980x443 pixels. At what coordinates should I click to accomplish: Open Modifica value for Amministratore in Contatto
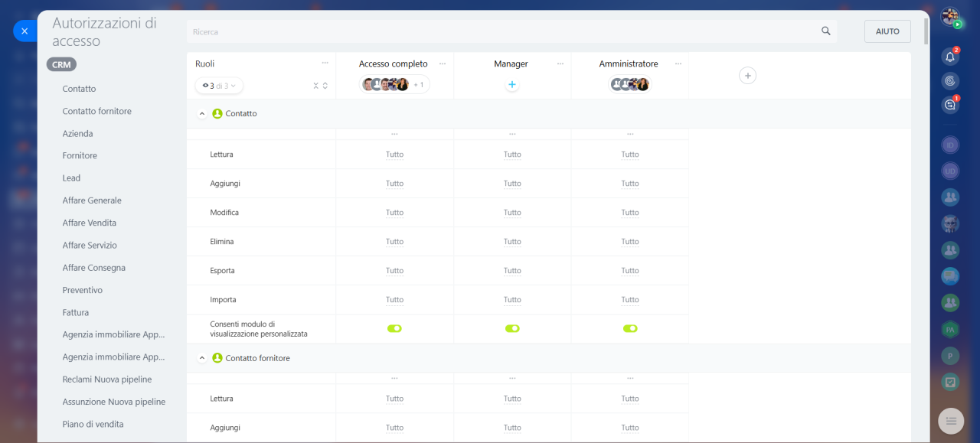(x=630, y=213)
